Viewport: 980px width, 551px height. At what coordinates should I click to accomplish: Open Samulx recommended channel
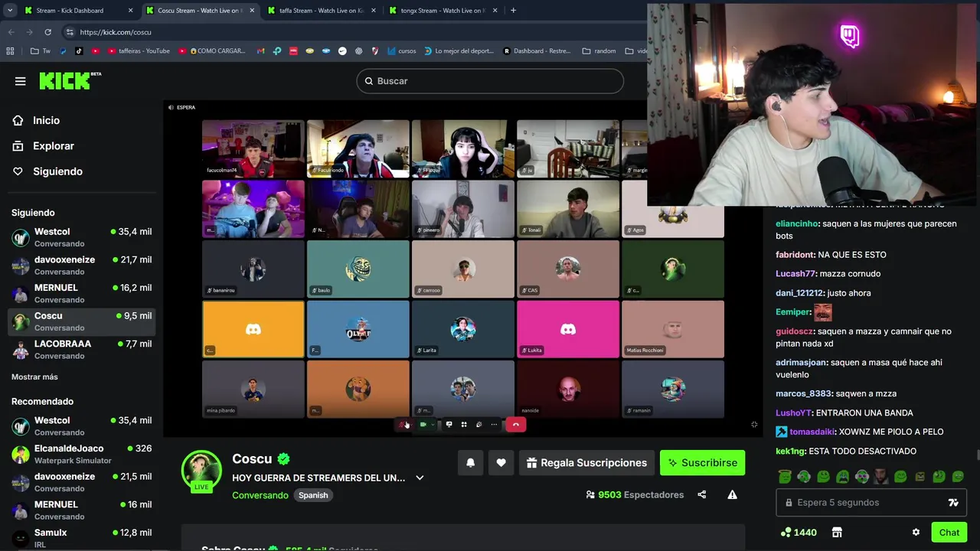(81, 538)
